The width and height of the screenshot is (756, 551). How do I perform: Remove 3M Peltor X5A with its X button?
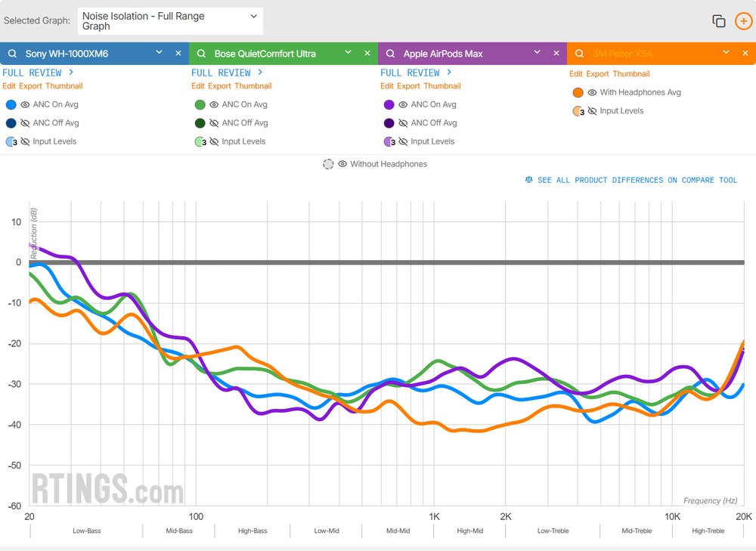click(745, 54)
